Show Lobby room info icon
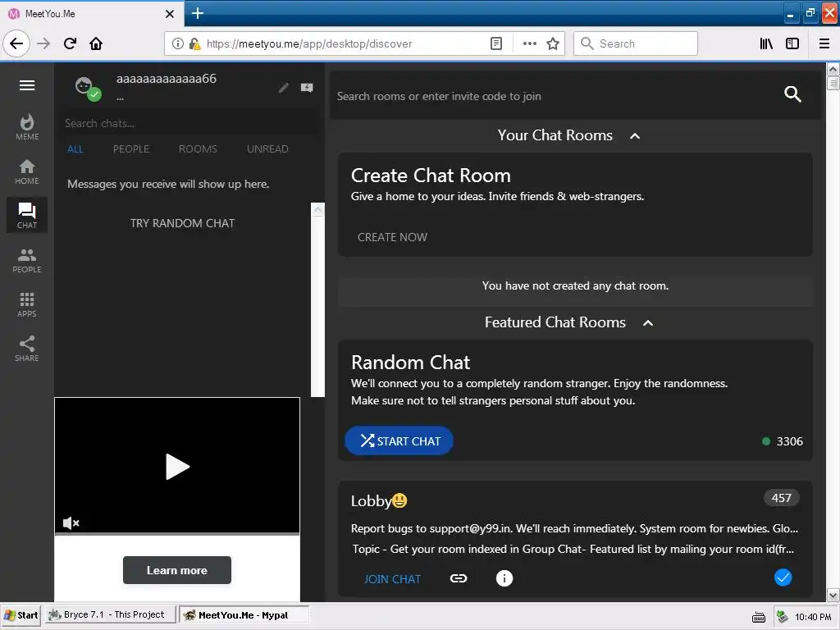The image size is (840, 630). [504, 578]
